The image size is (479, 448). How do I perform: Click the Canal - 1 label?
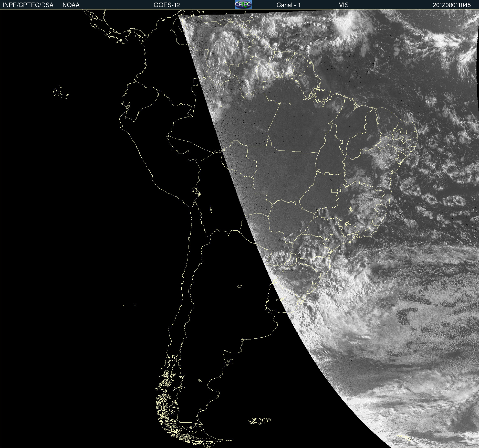289,5
